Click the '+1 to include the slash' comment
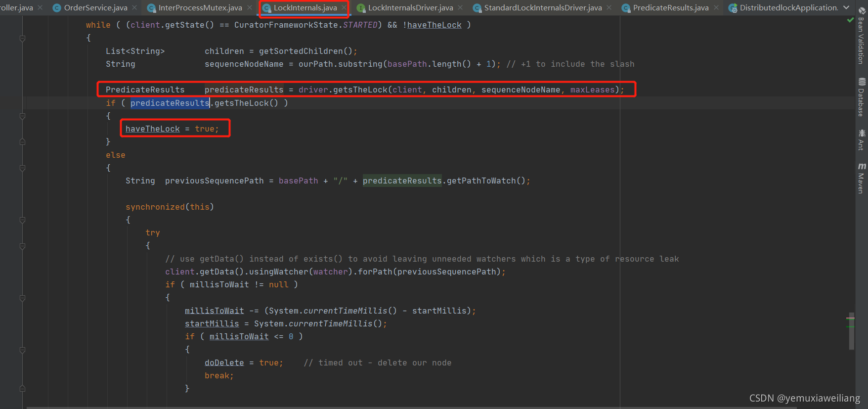868x409 pixels. (x=570, y=64)
